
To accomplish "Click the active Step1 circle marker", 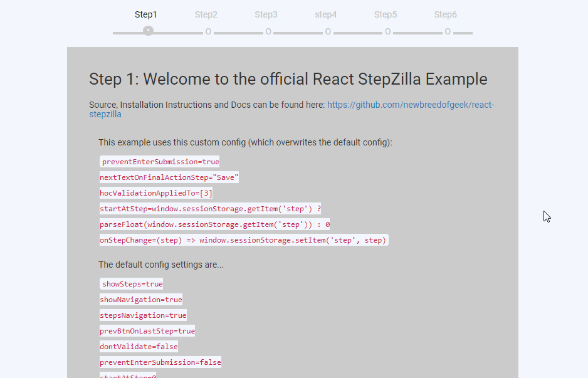I will pos(148,31).
